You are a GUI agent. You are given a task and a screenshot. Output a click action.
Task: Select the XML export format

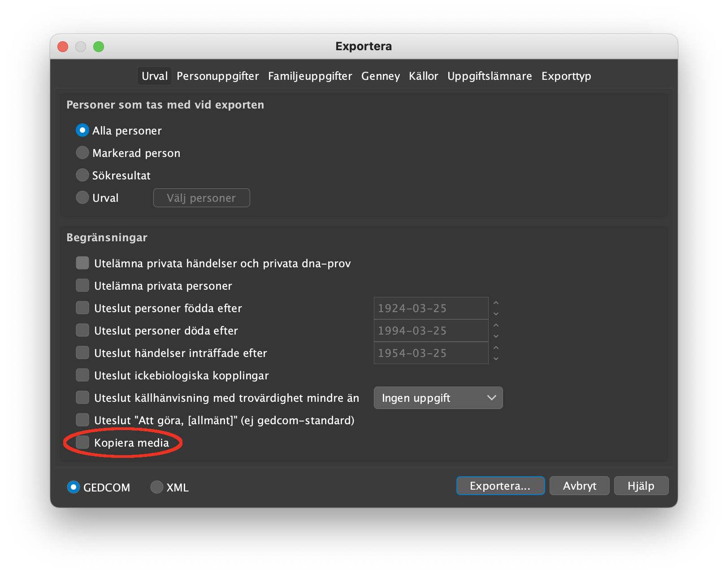coord(157,487)
